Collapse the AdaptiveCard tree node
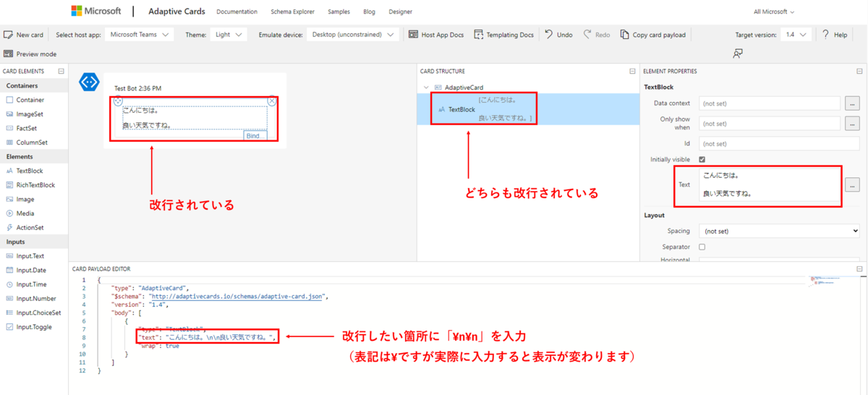The width and height of the screenshot is (868, 395). (x=426, y=87)
